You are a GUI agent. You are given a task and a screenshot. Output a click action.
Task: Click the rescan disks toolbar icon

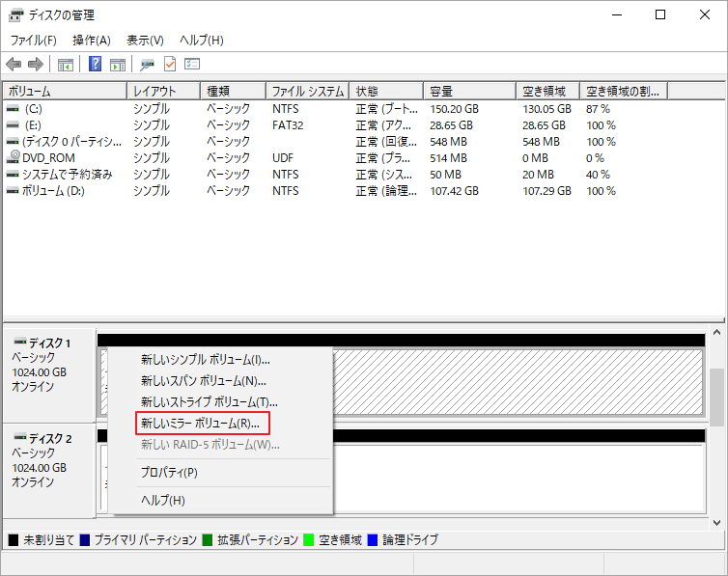click(147, 64)
